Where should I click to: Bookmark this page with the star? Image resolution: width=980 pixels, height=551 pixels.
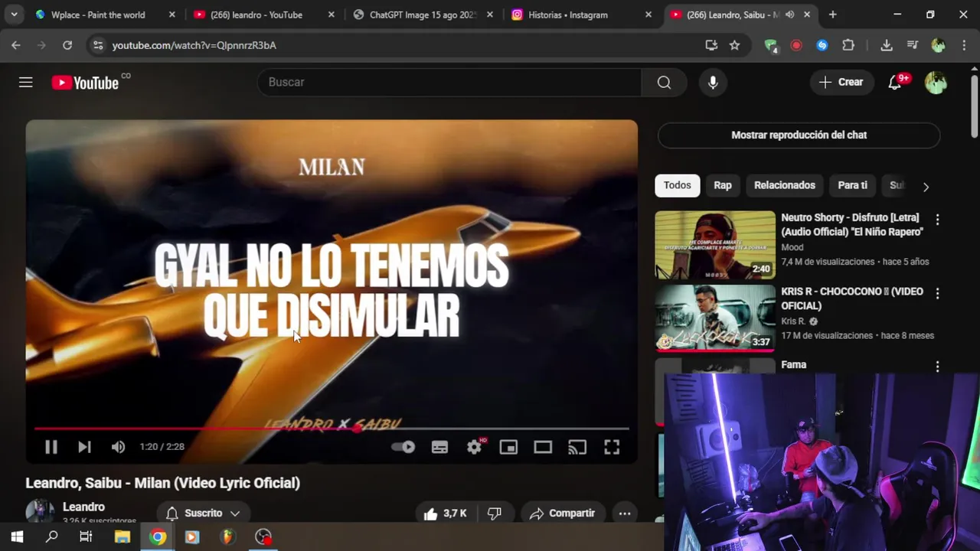pos(735,45)
